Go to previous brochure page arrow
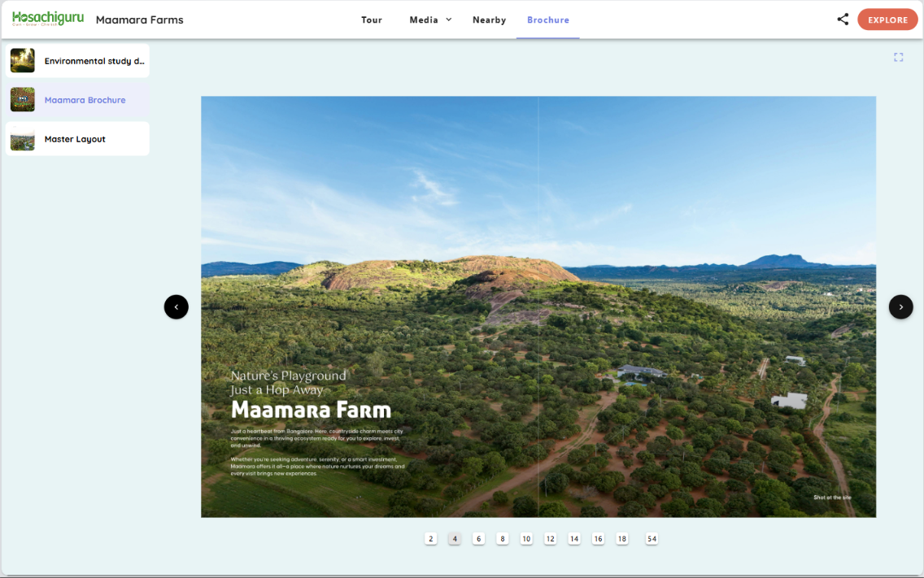The height and width of the screenshot is (578, 924). (x=177, y=307)
